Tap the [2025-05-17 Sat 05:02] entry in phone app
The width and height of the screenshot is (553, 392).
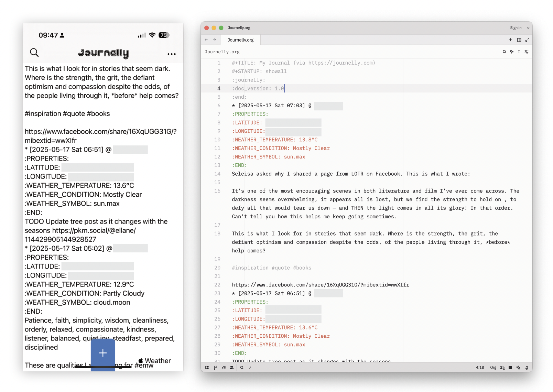click(x=68, y=249)
